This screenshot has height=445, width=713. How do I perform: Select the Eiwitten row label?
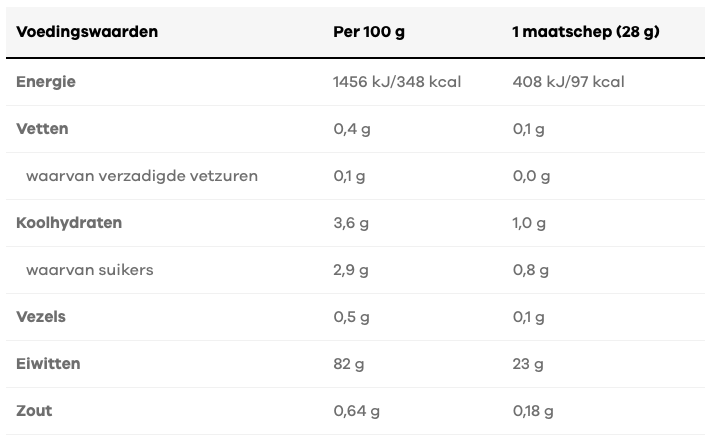click(x=48, y=364)
